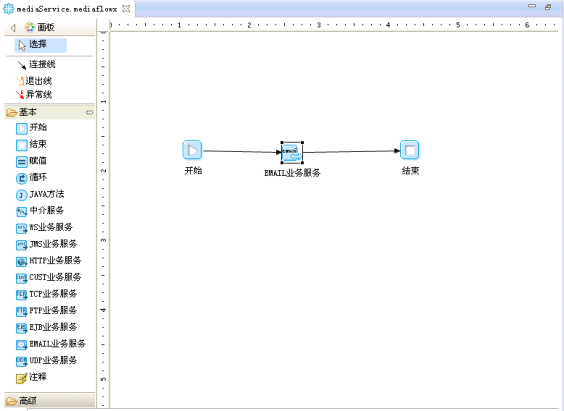Click the EMAIL业务服务 node on canvas

[x=292, y=153]
